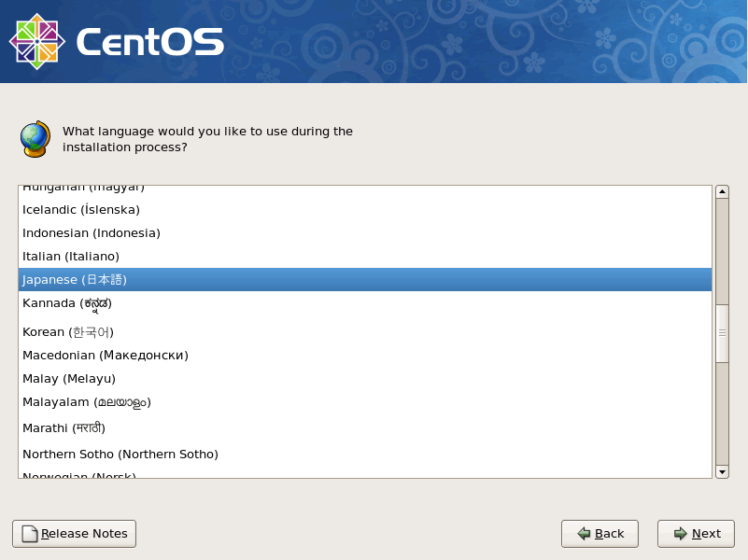Choose Northern Sotho language
Image resolution: width=748 pixels, height=560 pixels.
click(365, 455)
